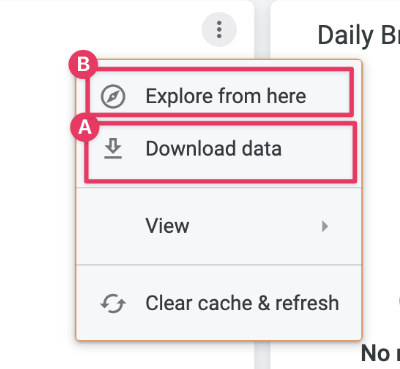Click the word data in Download data
The image size is (400, 369).
(262, 149)
